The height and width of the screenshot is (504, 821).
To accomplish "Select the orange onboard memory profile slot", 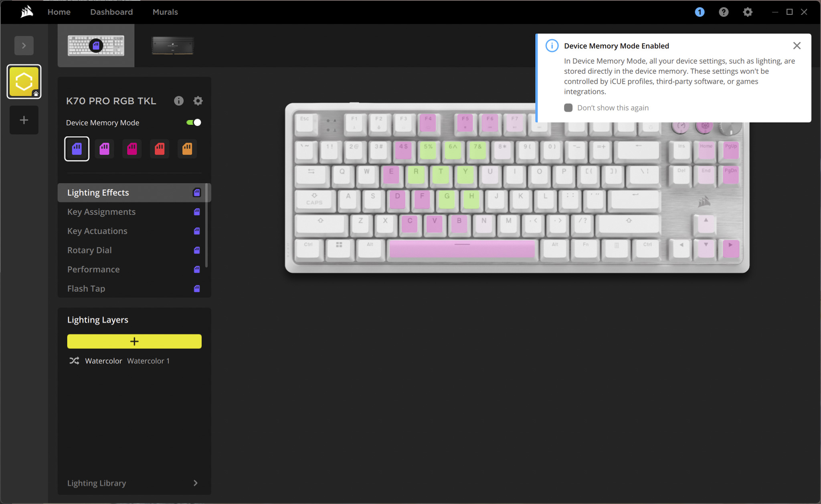I will (187, 149).
